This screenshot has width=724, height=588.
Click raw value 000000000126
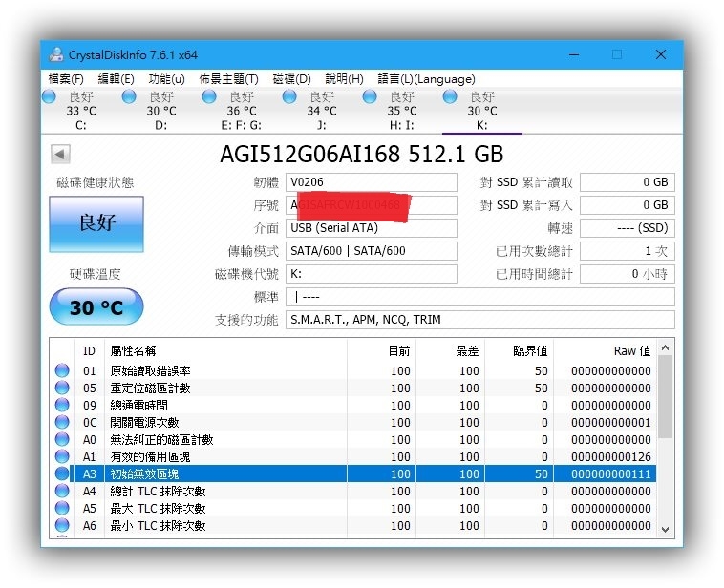pos(611,457)
